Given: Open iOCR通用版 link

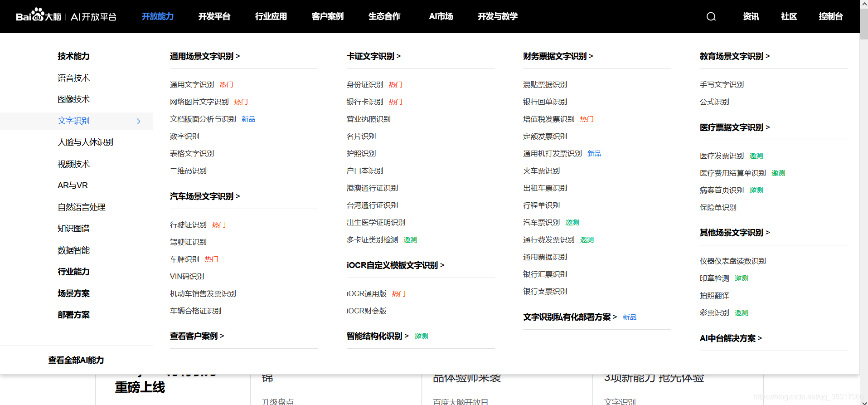Looking at the screenshot, I should click(367, 294).
